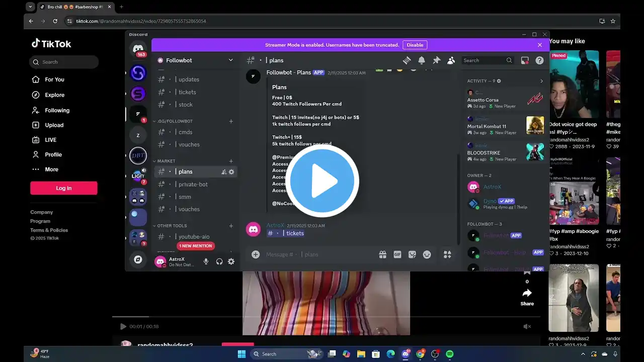Add channel to MARKET category
The height and width of the screenshot is (362, 644).
231,161
